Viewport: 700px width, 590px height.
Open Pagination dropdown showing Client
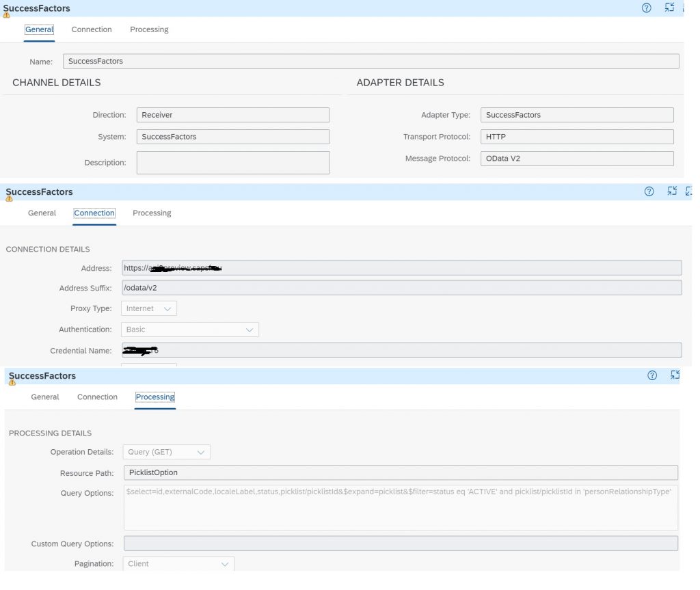coord(178,563)
